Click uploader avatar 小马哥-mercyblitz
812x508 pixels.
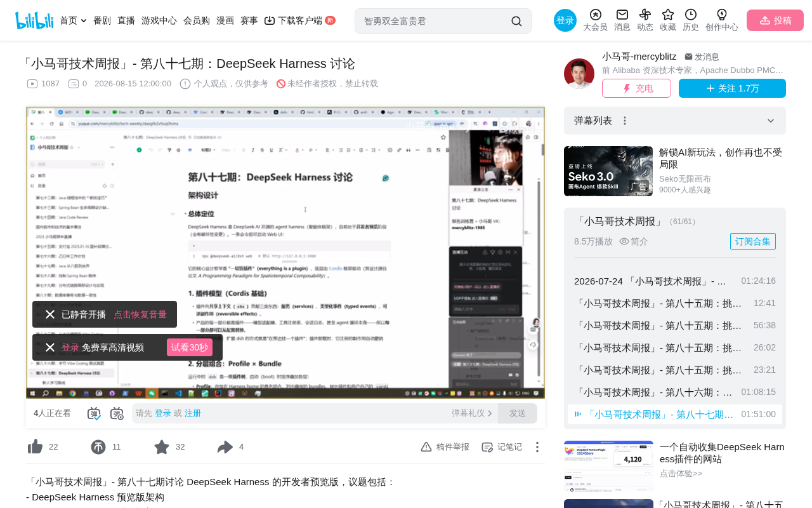click(x=579, y=74)
